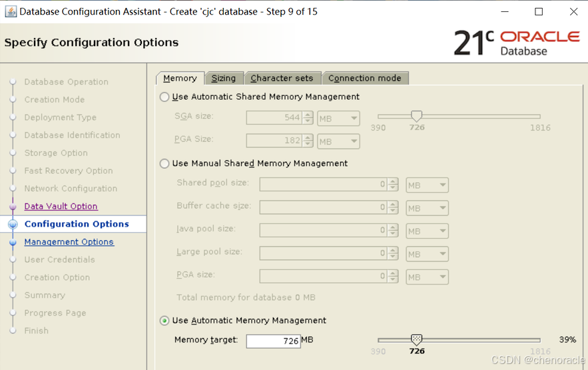Click Large pool size spinner arrows

point(393,253)
